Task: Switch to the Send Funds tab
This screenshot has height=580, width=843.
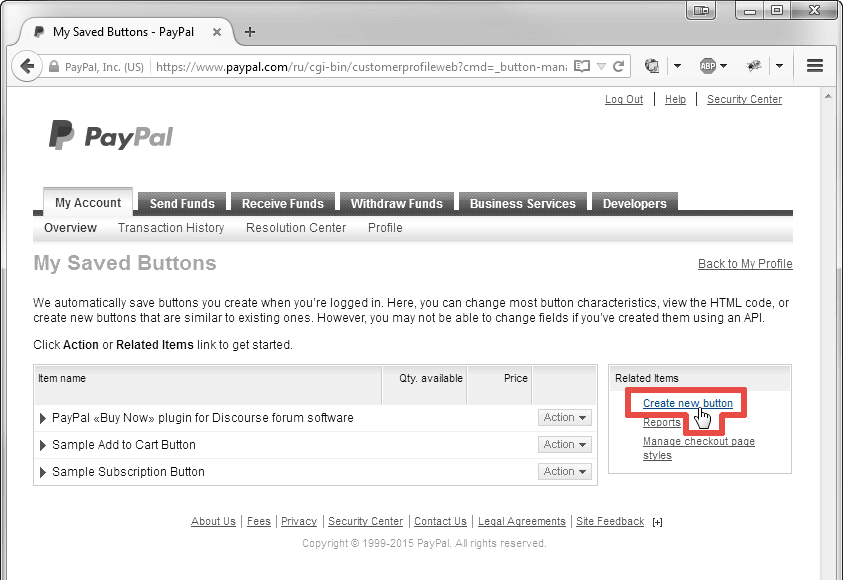Action: click(x=182, y=204)
